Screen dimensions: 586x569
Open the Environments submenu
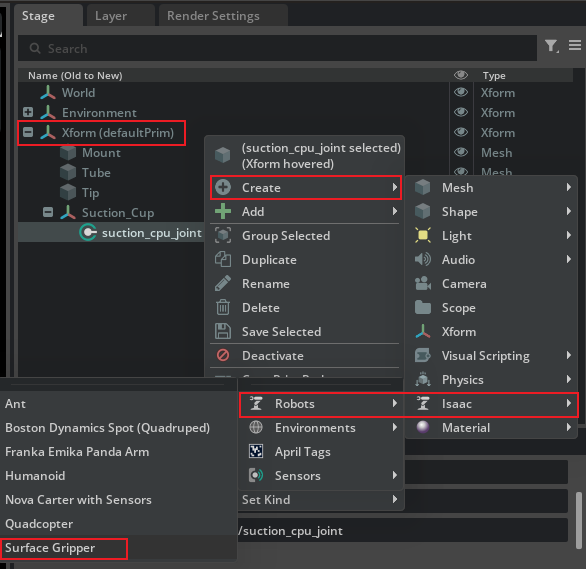coord(322,428)
